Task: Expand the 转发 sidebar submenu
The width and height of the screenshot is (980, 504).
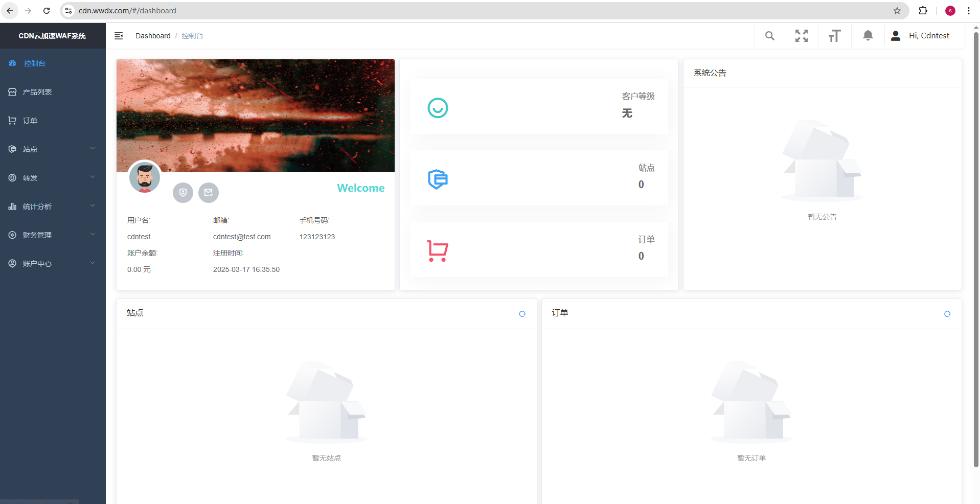Action: (51, 178)
